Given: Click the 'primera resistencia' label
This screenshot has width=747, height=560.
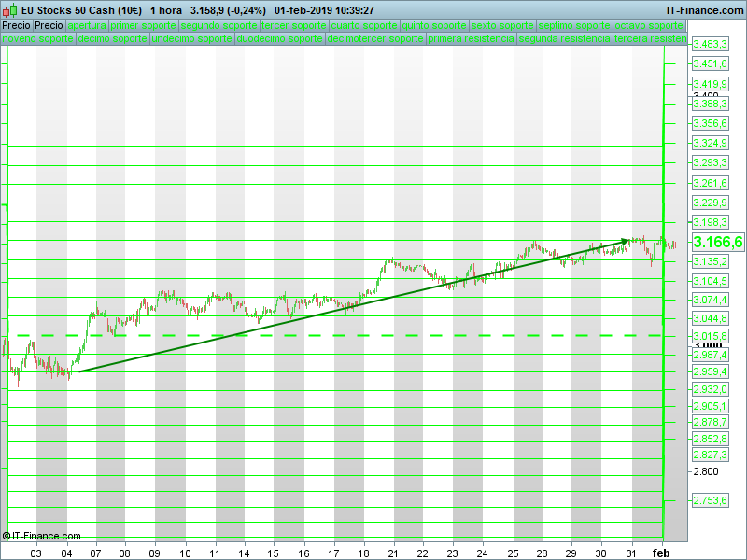Looking at the screenshot, I should point(471,40).
